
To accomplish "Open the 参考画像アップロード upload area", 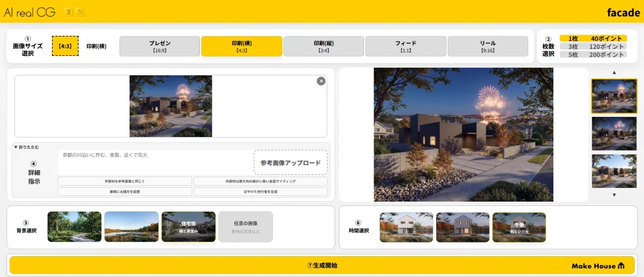I will coord(291,163).
